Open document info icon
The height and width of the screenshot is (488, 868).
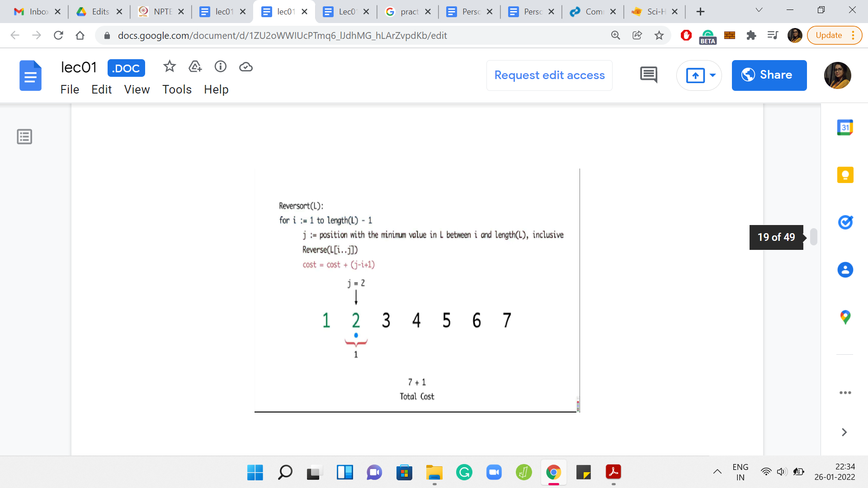(x=220, y=67)
